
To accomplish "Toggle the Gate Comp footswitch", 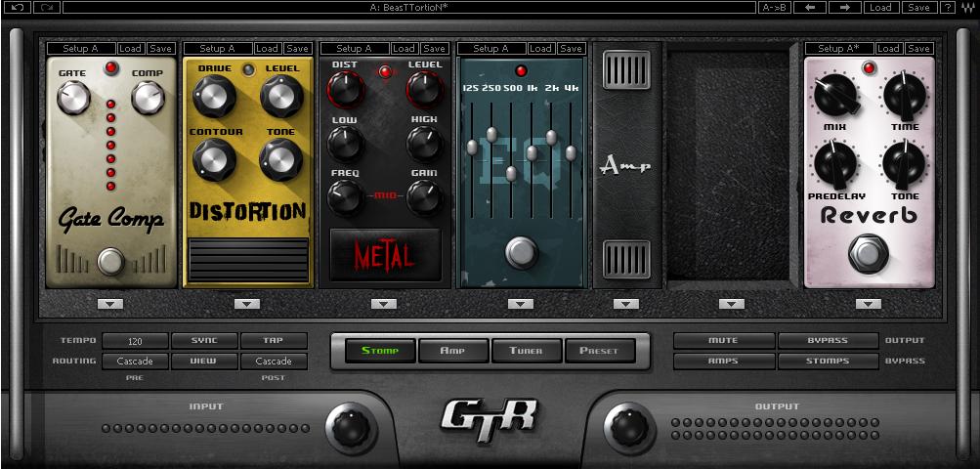I will click(111, 262).
